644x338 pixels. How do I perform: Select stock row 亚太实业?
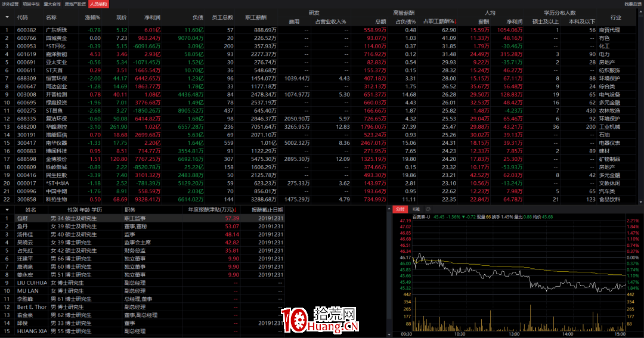(319, 62)
